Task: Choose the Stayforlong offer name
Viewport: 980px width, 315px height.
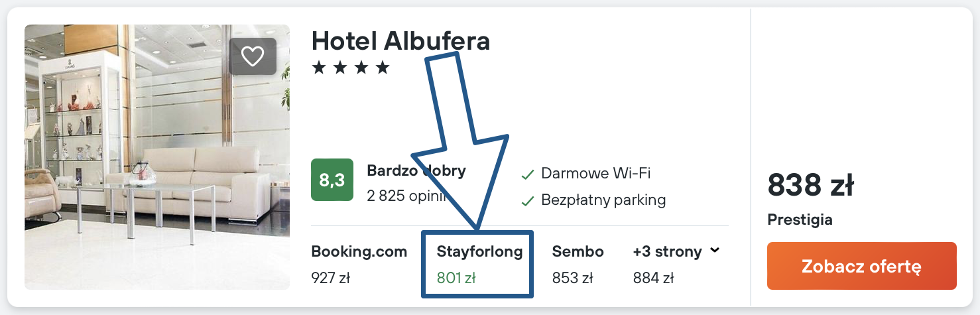Action: coord(479,252)
